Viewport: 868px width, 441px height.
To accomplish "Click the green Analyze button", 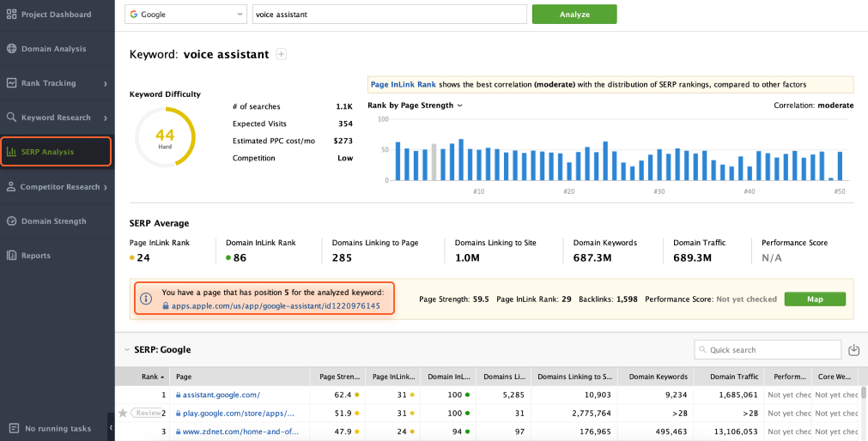I will pyautogui.click(x=574, y=15).
